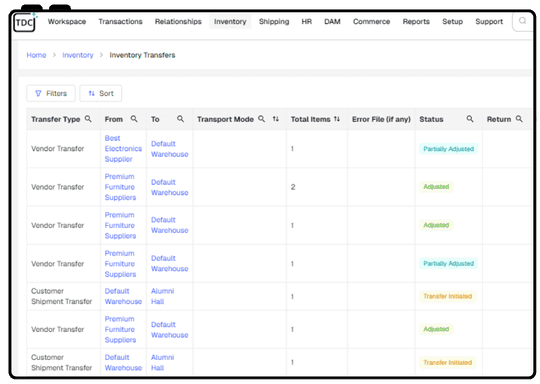
Task: Open the Filters button
Action: click(51, 93)
